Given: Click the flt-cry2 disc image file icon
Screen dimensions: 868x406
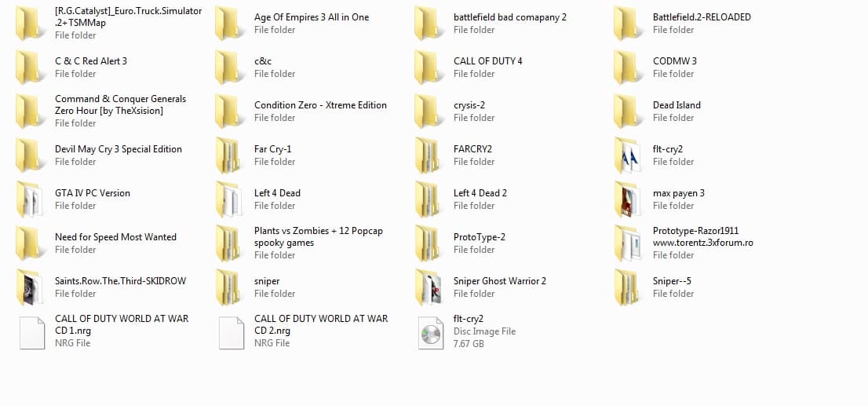Looking at the screenshot, I should [x=430, y=331].
